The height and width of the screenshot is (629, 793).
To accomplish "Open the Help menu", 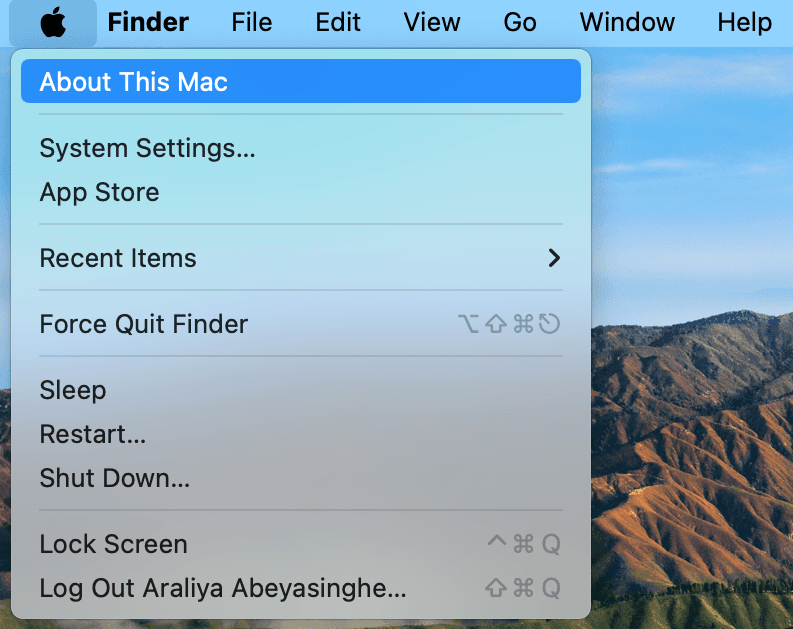I will [744, 23].
